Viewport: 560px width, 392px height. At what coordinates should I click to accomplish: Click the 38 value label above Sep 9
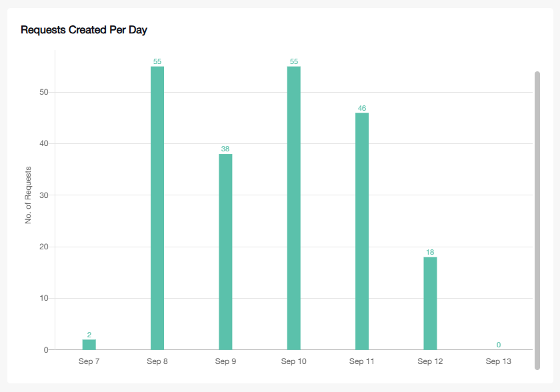225,149
